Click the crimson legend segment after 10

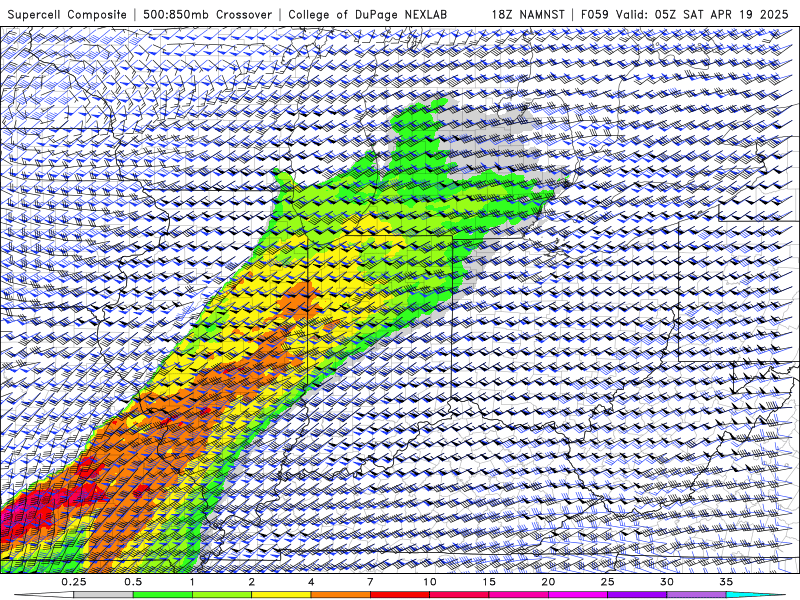point(459,595)
